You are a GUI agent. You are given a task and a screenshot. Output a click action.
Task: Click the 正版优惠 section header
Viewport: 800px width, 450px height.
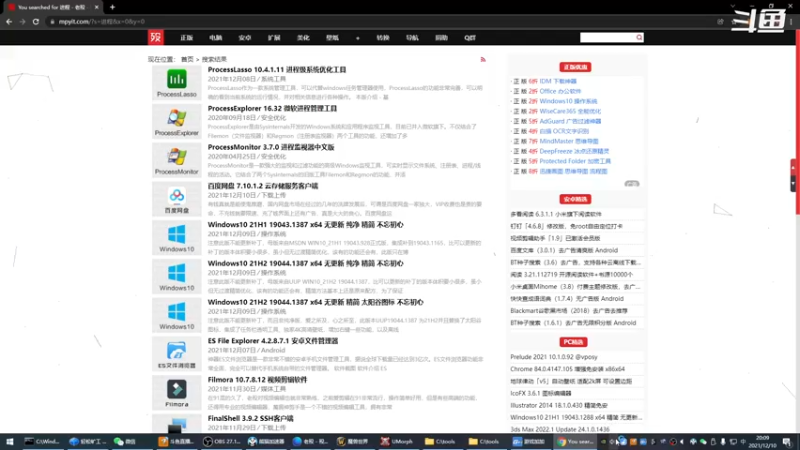coord(575,67)
